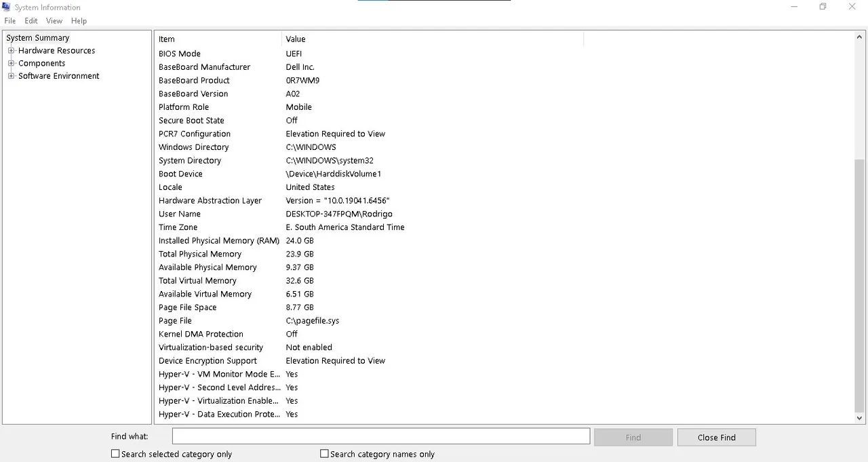Open the Edit menu
The image size is (868, 462).
(31, 21)
